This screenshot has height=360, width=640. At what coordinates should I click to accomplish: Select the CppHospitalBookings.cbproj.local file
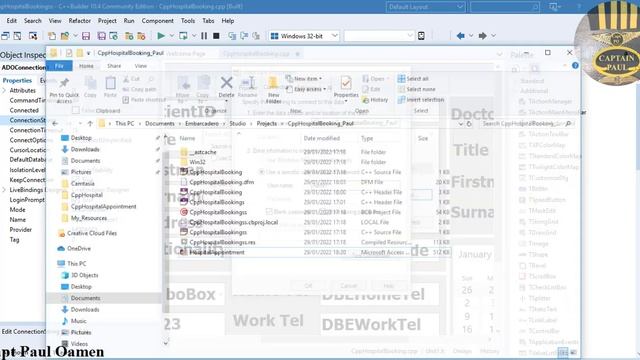coord(233,222)
